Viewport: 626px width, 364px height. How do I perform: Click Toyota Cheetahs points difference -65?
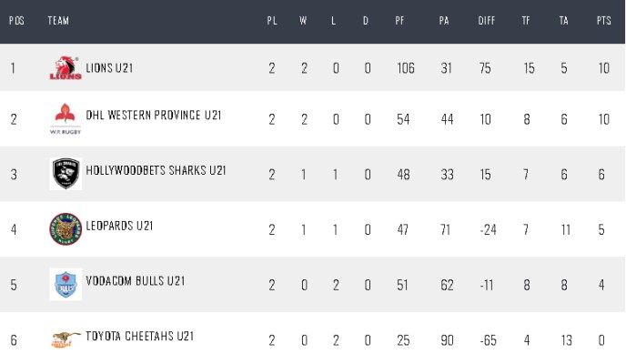pos(487,340)
